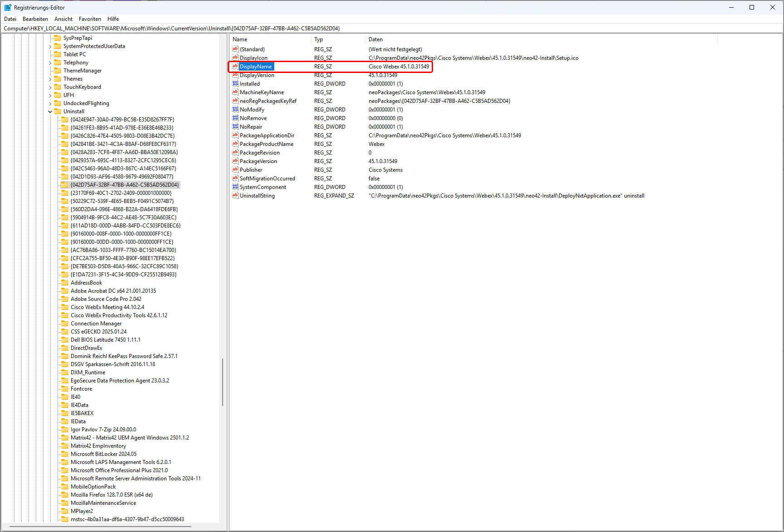Click the DWORD icon of SystemComponent value

click(x=235, y=187)
